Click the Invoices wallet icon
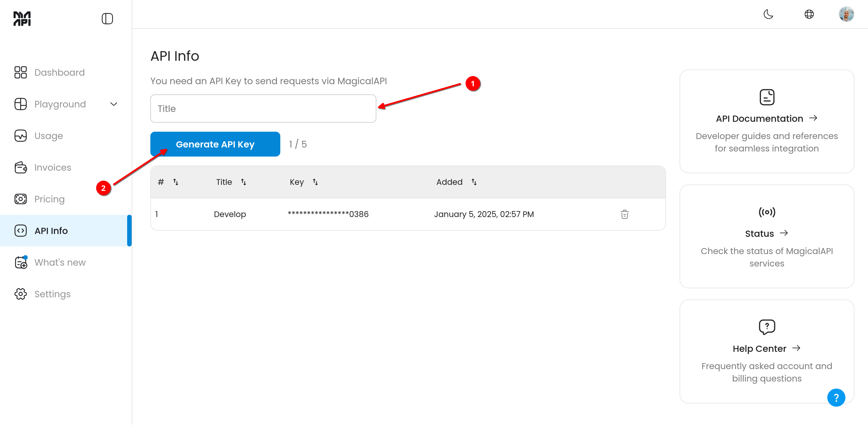Image resolution: width=868 pixels, height=429 pixels. tap(20, 167)
